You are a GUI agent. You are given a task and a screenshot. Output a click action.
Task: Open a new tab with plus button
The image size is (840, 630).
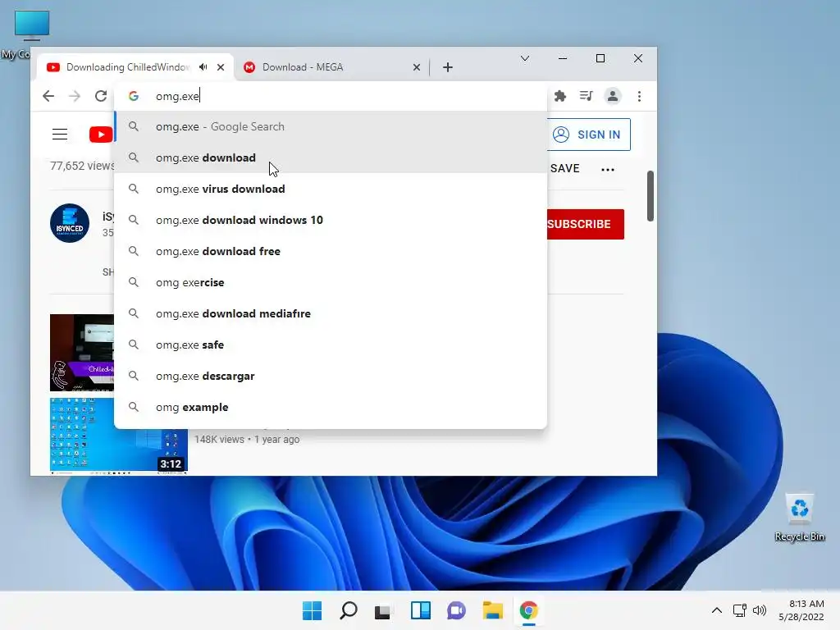point(448,67)
